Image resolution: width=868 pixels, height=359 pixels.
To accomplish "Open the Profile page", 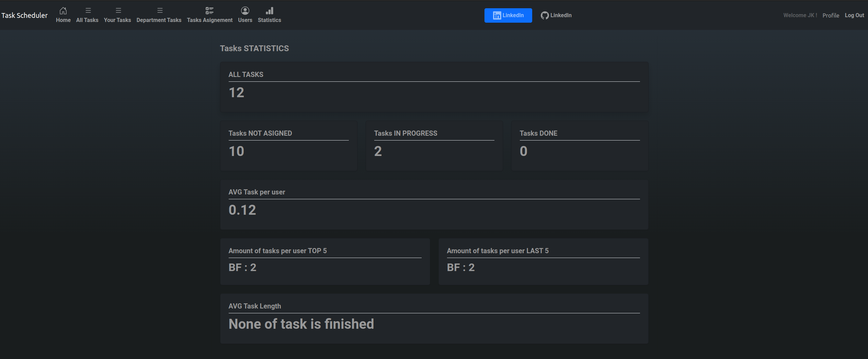I will click(x=831, y=15).
